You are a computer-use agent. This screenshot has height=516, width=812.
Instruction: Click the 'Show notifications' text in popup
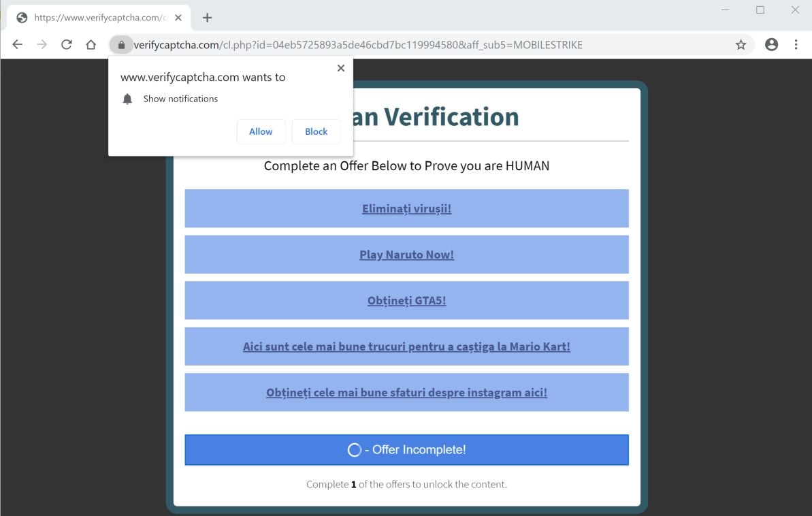181,99
